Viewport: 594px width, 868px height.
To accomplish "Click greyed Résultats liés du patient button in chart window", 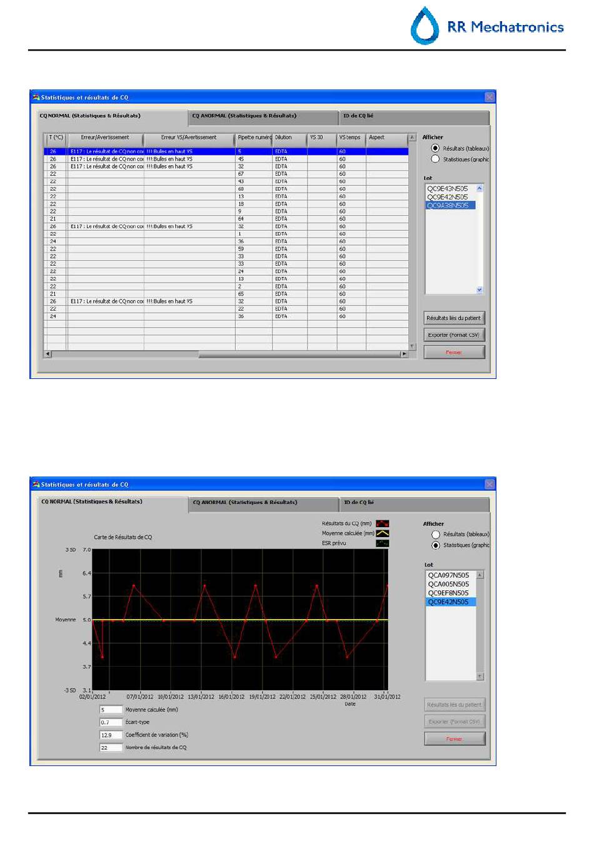I will point(455,705).
